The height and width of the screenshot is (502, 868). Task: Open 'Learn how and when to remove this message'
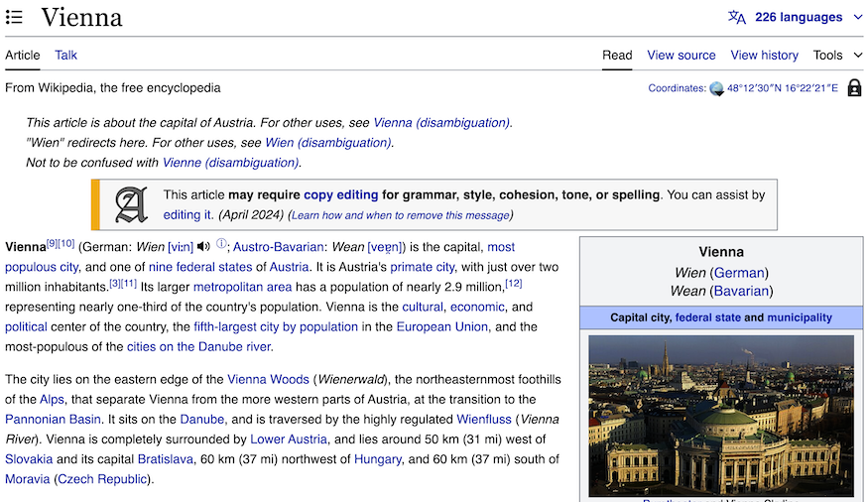(x=400, y=215)
